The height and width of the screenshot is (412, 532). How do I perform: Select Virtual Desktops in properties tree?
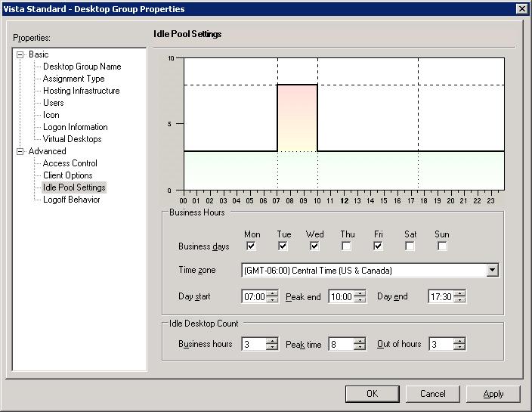(72, 139)
